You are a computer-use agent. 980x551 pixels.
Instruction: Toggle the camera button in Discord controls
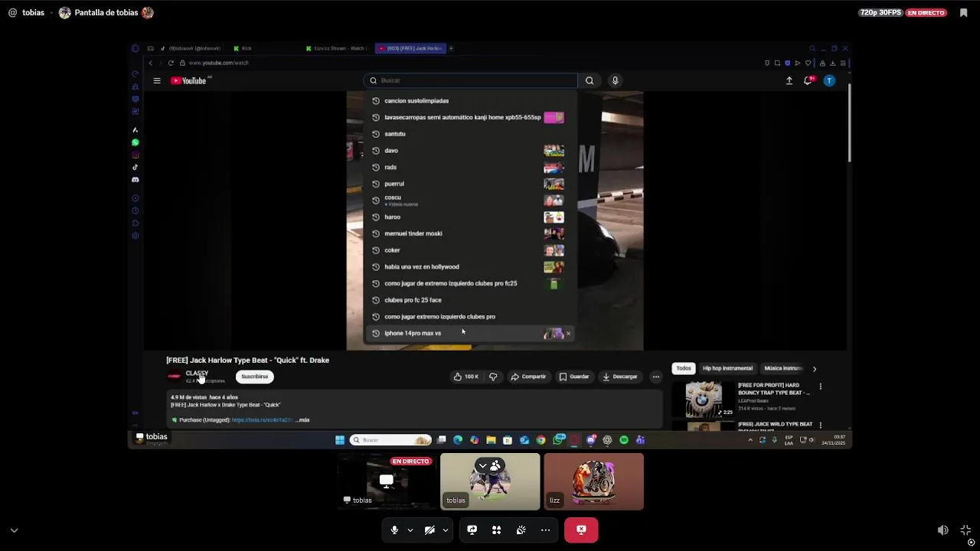pyautogui.click(x=430, y=530)
